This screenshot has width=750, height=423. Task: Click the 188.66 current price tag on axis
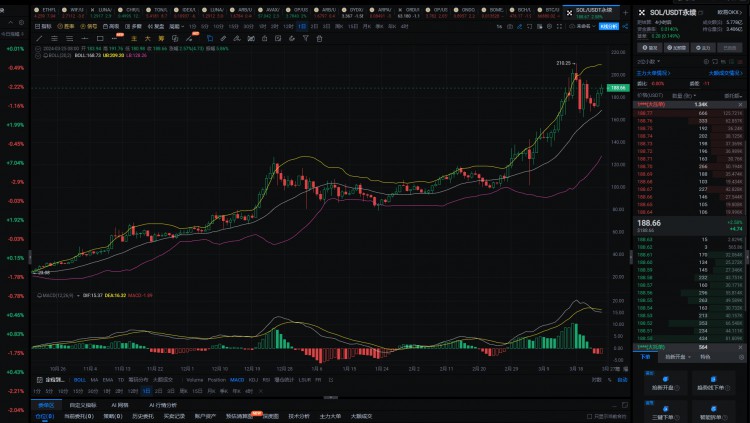618,88
